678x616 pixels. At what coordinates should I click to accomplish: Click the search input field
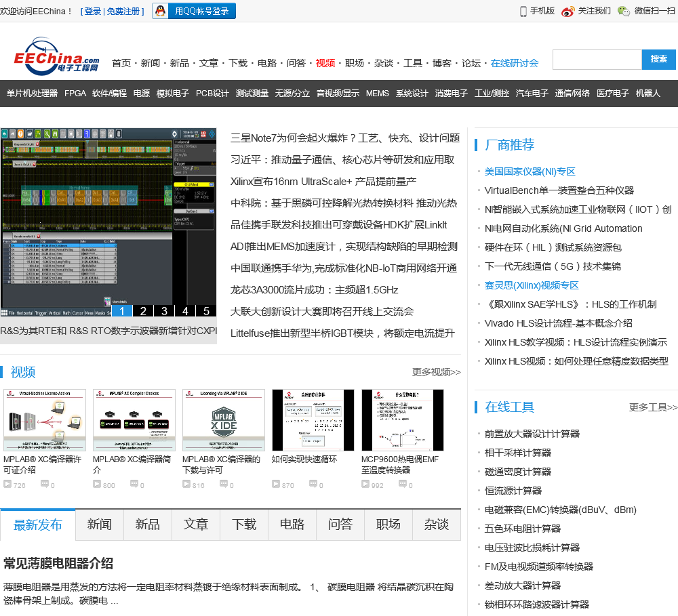(x=597, y=59)
